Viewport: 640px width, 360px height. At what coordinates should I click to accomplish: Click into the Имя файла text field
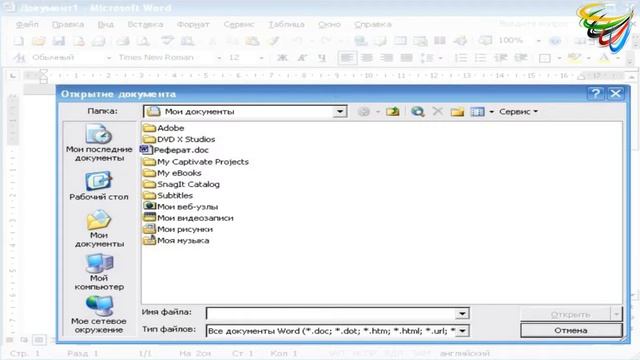pyautogui.click(x=331, y=313)
